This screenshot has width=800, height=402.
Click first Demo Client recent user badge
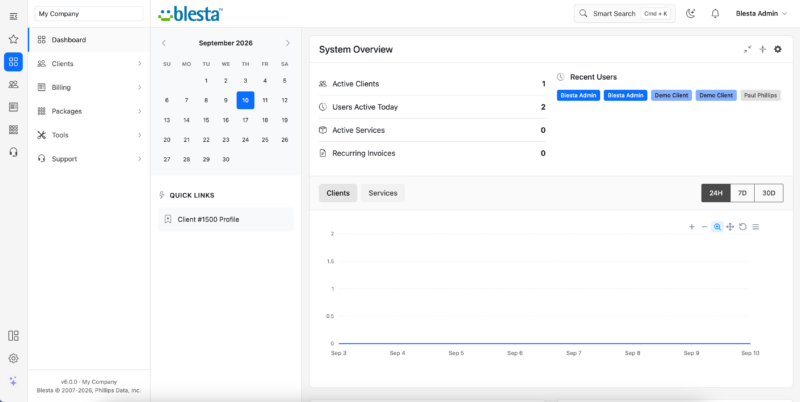pyautogui.click(x=671, y=95)
